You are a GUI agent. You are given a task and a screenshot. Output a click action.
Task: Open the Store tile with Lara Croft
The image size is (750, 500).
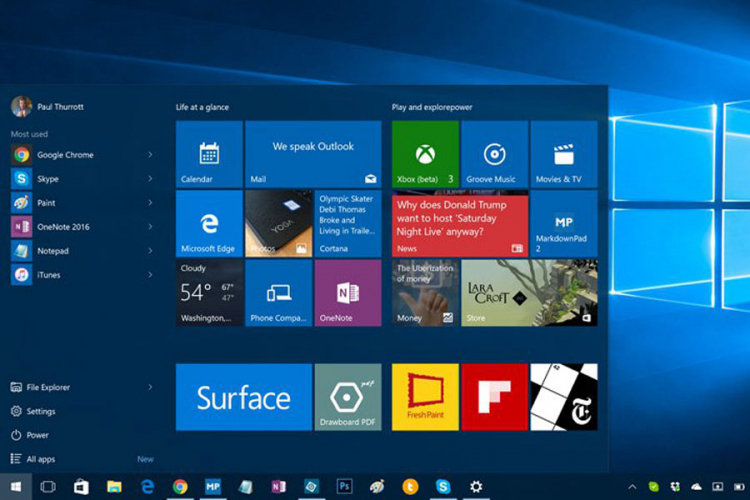(529, 293)
